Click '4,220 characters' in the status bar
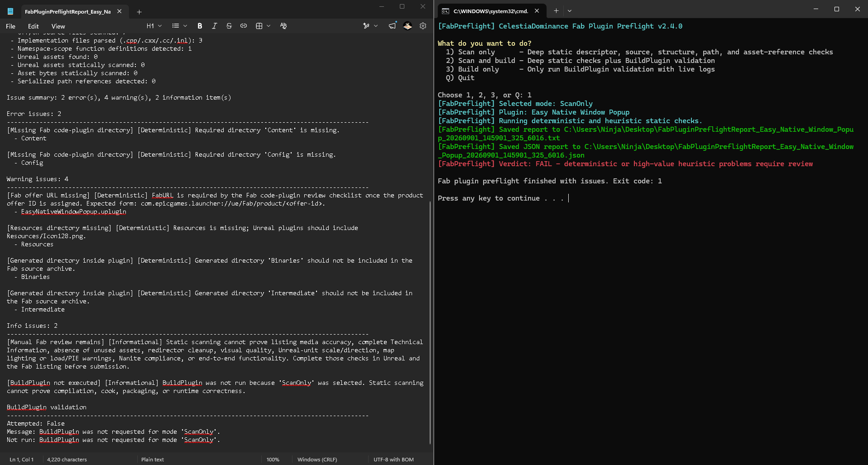The image size is (868, 465). tap(67, 459)
